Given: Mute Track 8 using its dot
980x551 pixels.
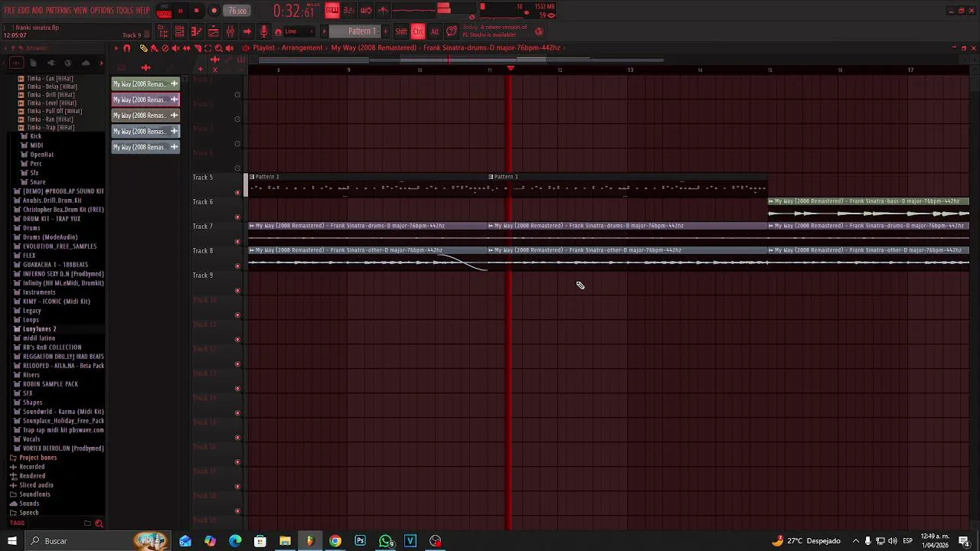Looking at the screenshot, I should tap(237, 266).
